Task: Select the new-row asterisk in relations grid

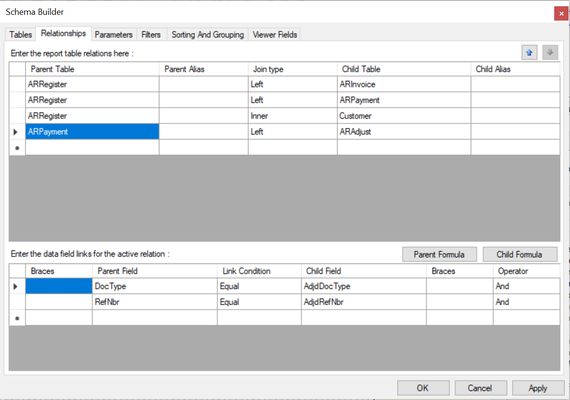Action: tap(17, 148)
